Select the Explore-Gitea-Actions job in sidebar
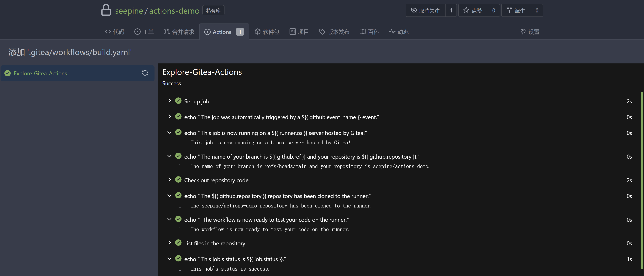 [40, 73]
